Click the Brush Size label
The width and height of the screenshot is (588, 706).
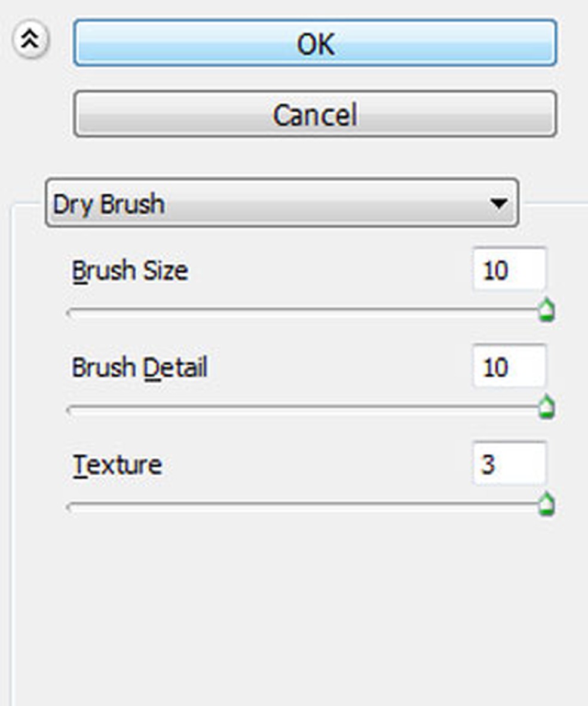coord(130,271)
